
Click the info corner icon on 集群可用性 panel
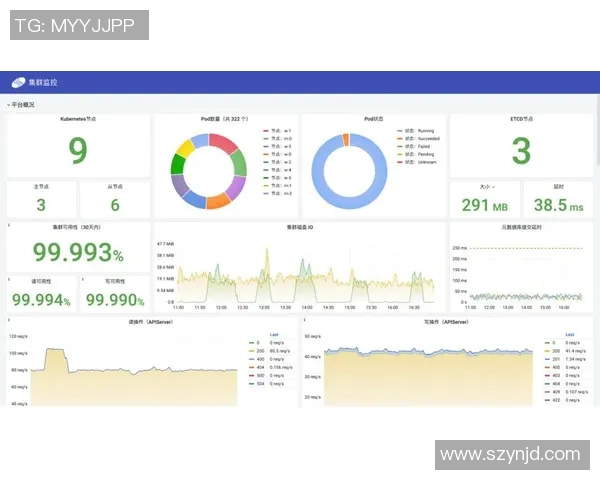point(9,226)
